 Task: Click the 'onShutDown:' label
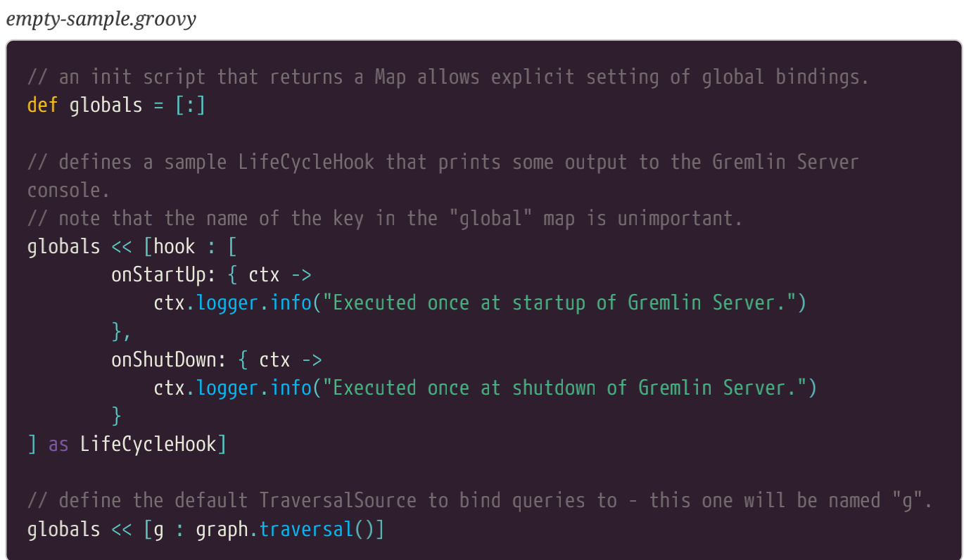[169, 359]
